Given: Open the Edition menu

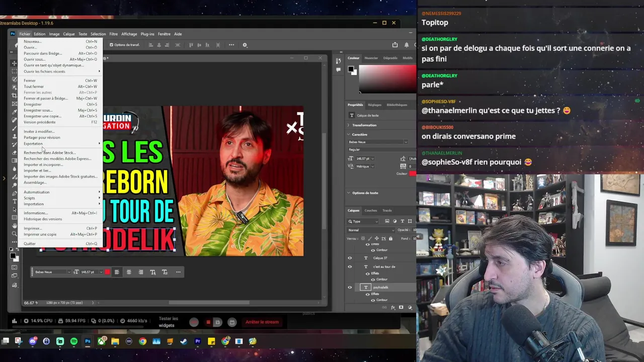Looking at the screenshot, I should pyautogui.click(x=39, y=34).
